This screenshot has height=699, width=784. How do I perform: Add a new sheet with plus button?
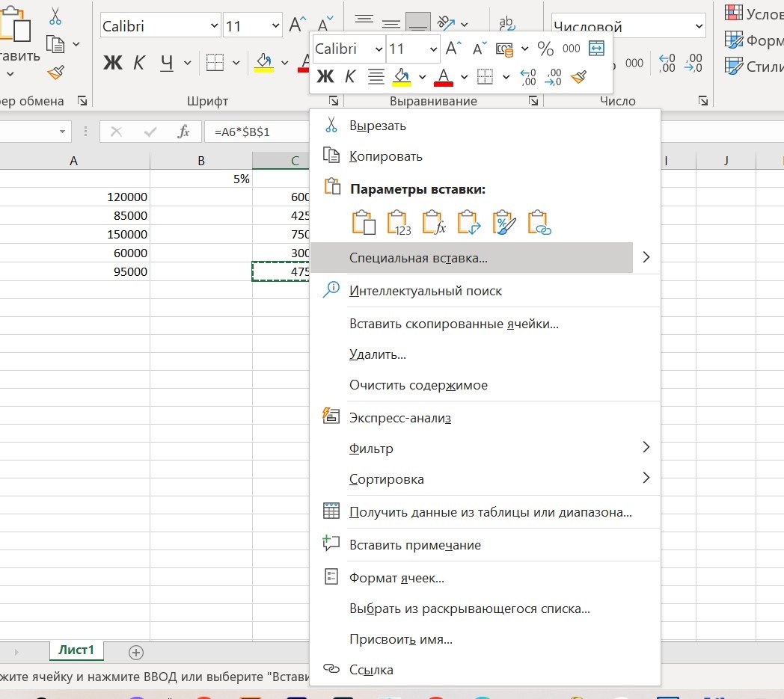tap(136, 652)
